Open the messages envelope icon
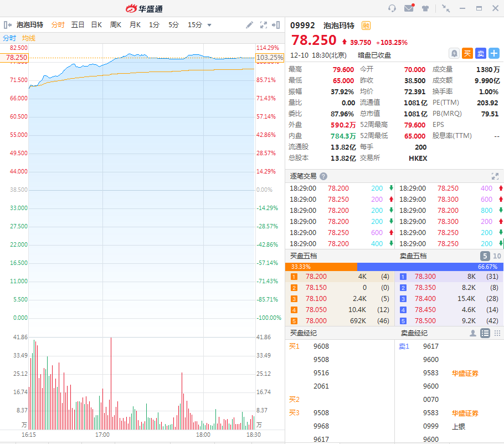This screenshot has height=444, width=504. 409,8
